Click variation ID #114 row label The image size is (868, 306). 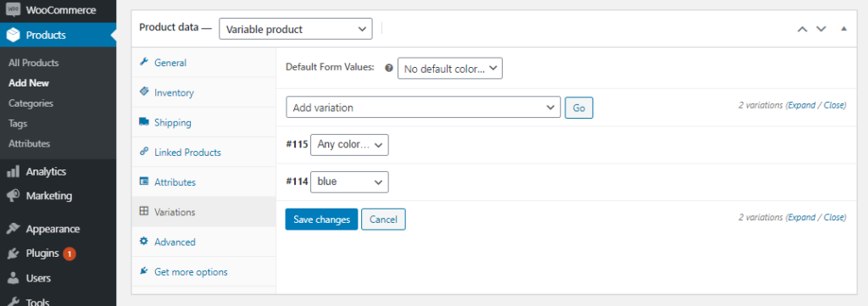coord(297,181)
